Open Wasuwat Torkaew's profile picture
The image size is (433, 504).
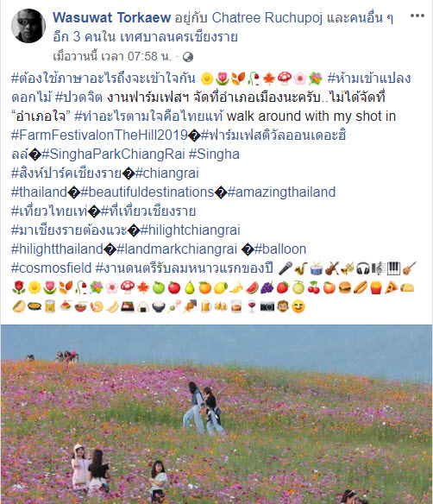pyautogui.click(x=28, y=26)
